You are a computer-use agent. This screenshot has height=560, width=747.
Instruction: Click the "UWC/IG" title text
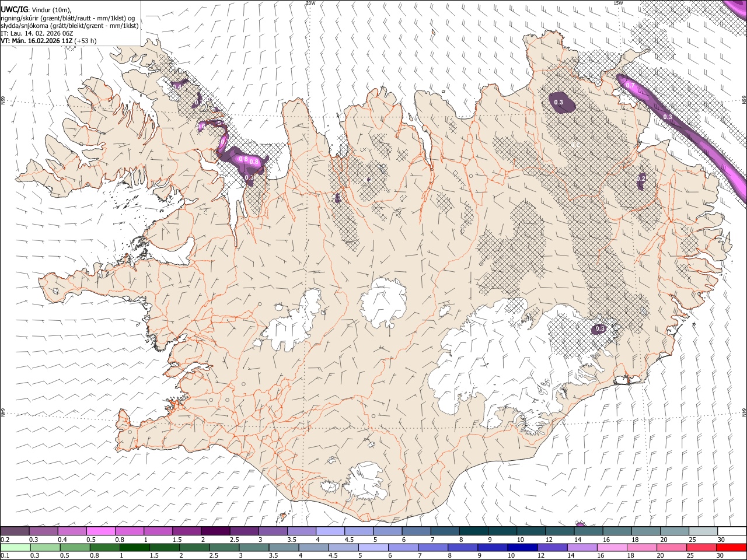[x=14, y=10]
